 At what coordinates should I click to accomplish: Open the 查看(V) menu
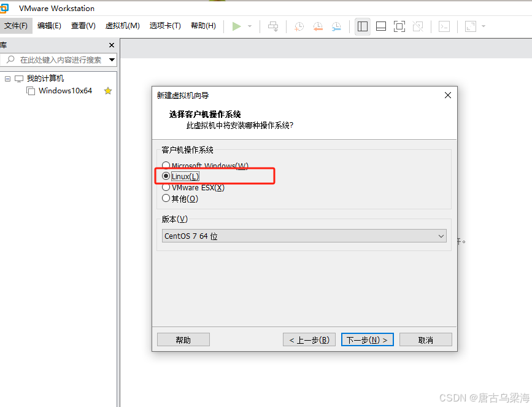83,26
